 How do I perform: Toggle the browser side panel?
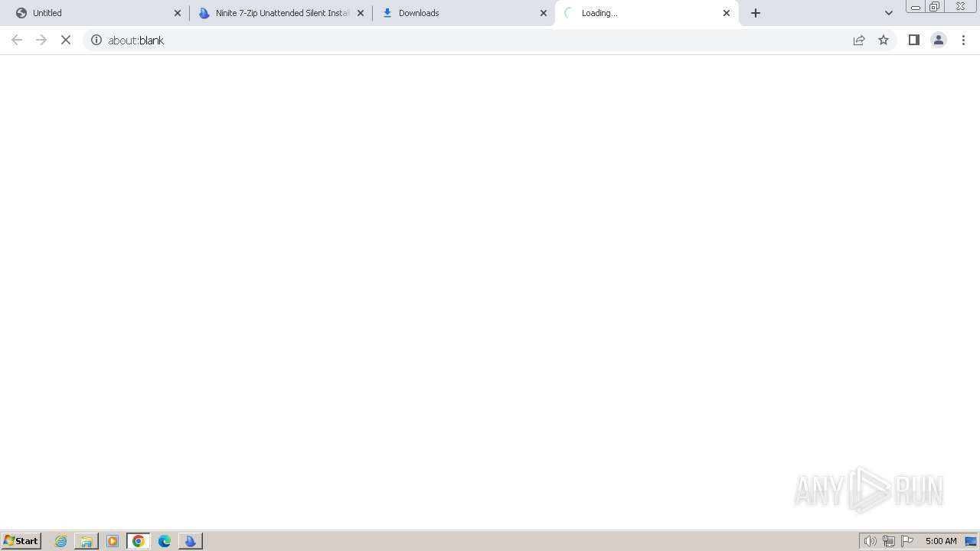pyautogui.click(x=914, y=40)
